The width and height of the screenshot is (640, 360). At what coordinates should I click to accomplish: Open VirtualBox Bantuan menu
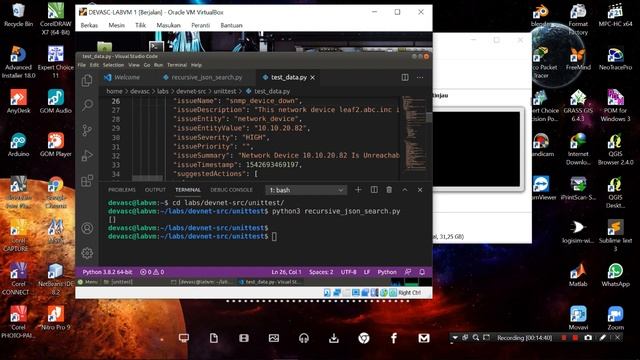tap(231, 25)
